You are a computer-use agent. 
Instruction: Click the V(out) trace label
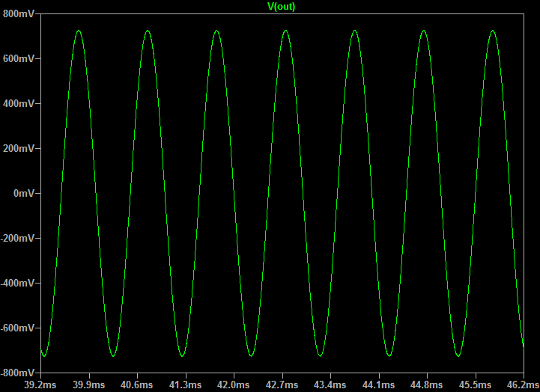click(282, 7)
